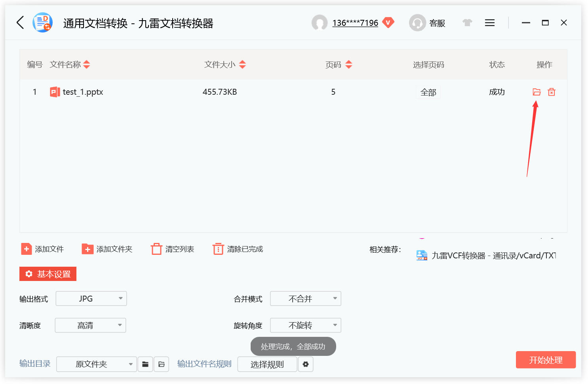Viewport: 588px width, 384px height.
Task: Select the 基本设置 tab
Action: (x=48, y=274)
